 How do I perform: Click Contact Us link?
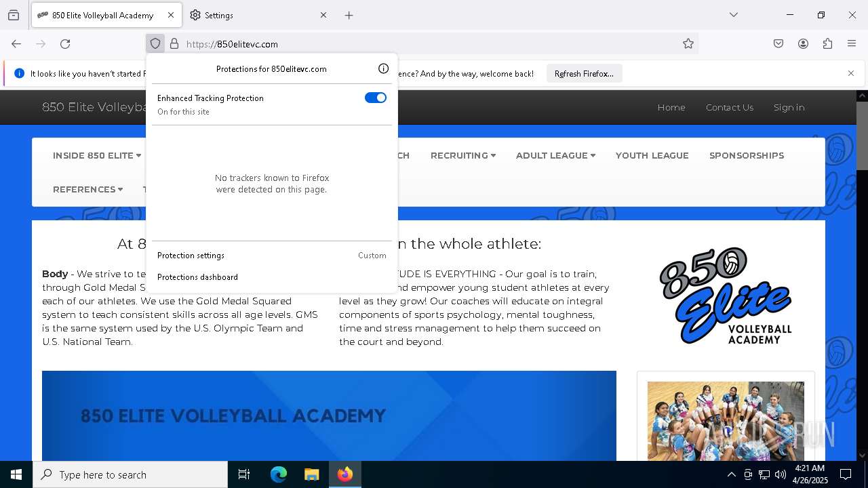point(730,107)
